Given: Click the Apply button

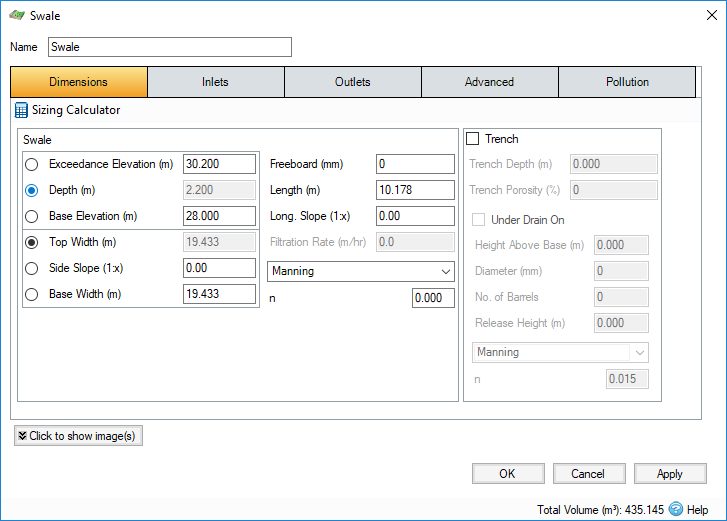Looking at the screenshot, I should pyautogui.click(x=669, y=474).
